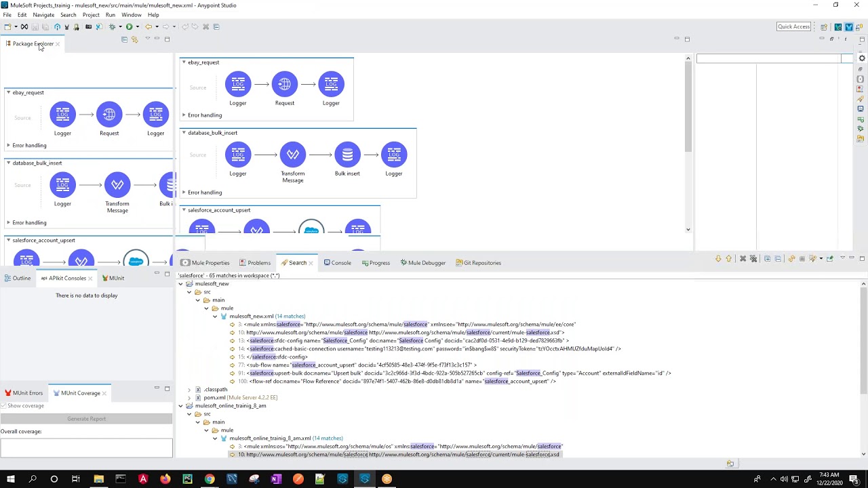Click the Quick Access field

pyautogui.click(x=794, y=26)
